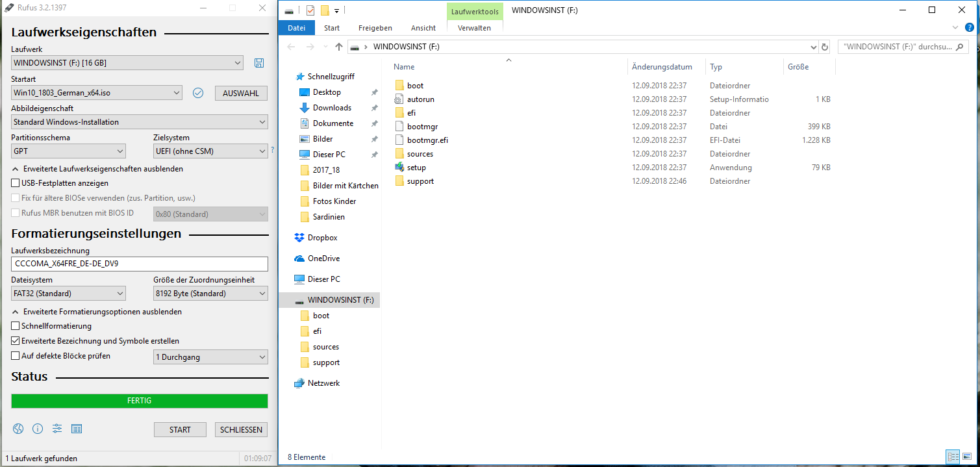
Task: Open Fotos Kinder folder in quick access
Action: click(x=329, y=201)
